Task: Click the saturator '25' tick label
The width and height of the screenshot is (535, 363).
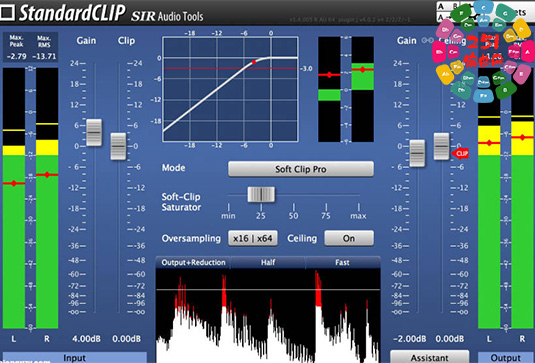Action: point(261,216)
